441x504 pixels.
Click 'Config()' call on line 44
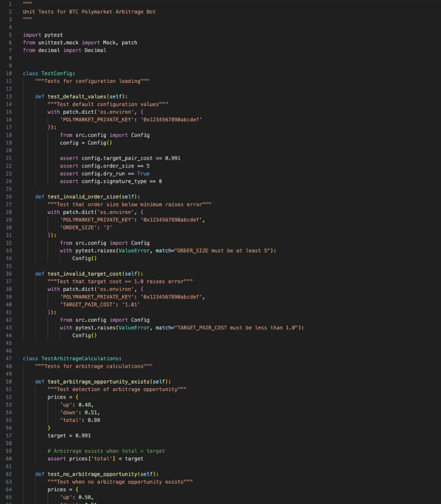coord(84,336)
